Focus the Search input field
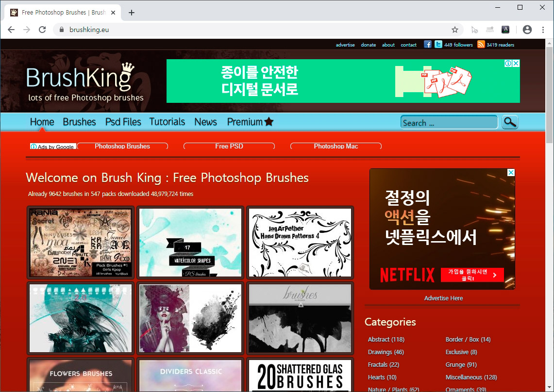Image resolution: width=554 pixels, height=392 pixels. coord(449,122)
